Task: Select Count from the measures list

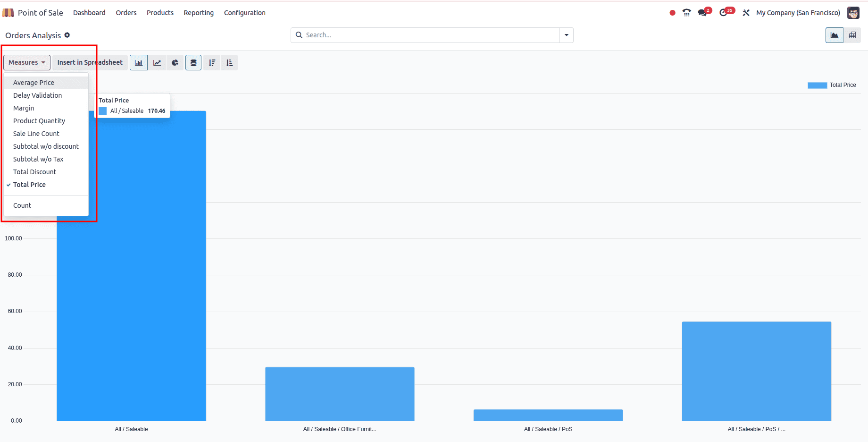Action: pos(22,205)
